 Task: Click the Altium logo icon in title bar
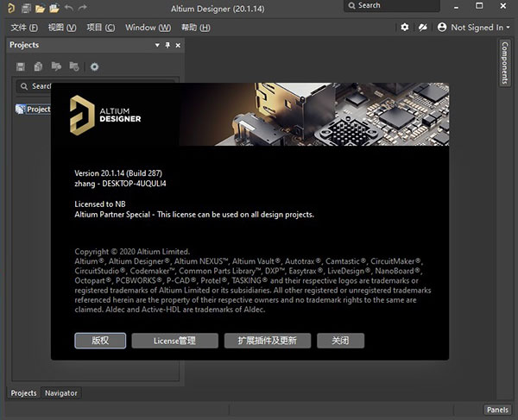click(11, 8)
